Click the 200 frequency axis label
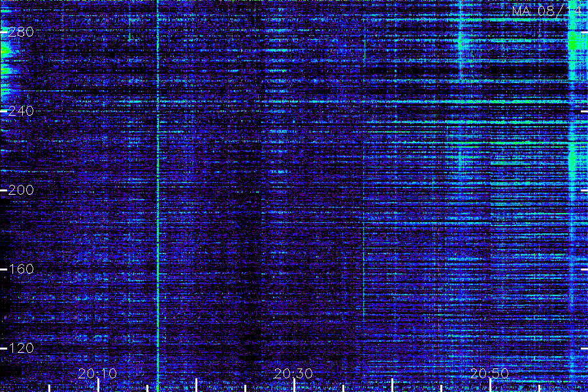 (21, 190)
